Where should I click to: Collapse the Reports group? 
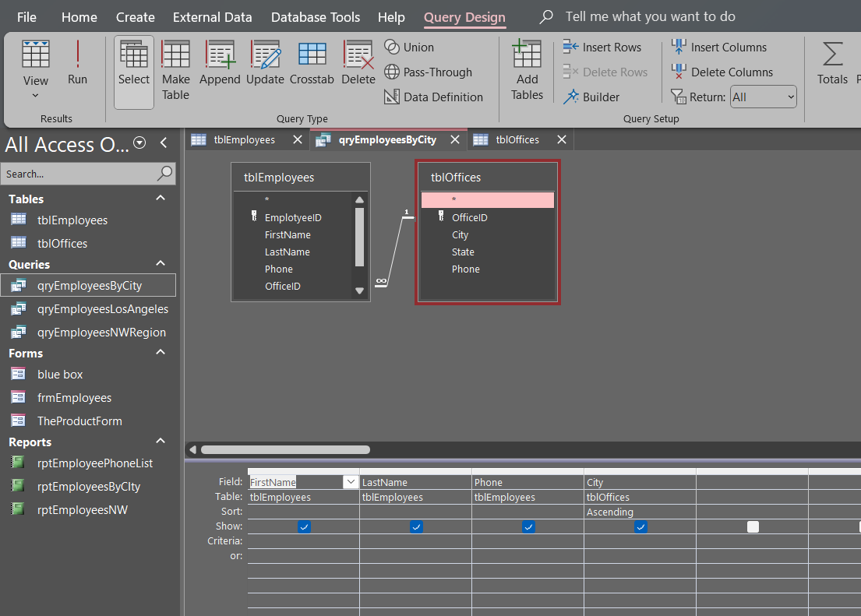[161, 442]
